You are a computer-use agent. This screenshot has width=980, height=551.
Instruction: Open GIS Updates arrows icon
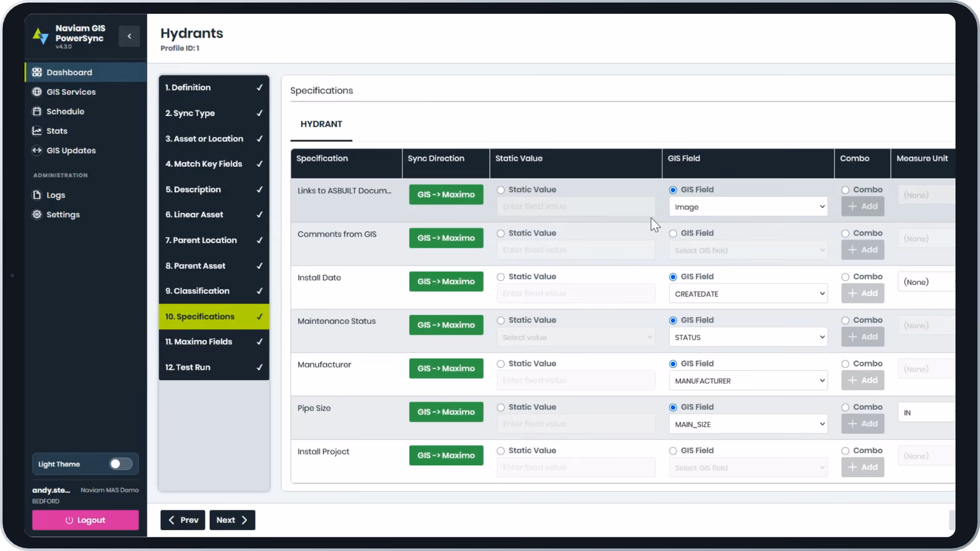pyautogui.click(x=37, y=151)
